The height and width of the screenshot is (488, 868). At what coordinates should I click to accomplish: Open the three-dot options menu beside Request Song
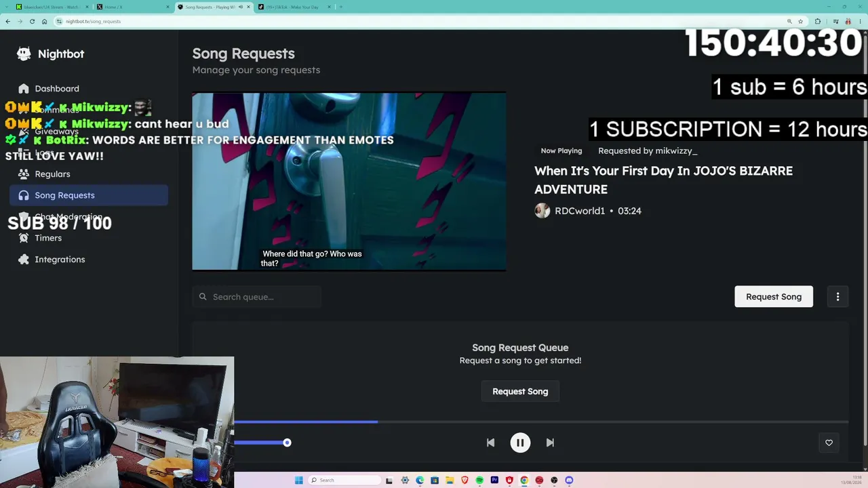[838, 297]
